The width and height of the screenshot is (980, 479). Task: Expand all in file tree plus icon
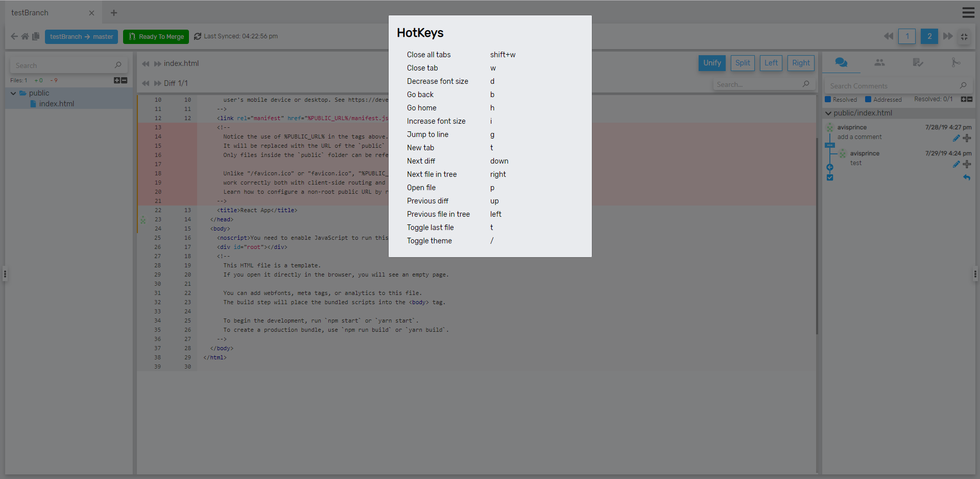click(117, 80)
